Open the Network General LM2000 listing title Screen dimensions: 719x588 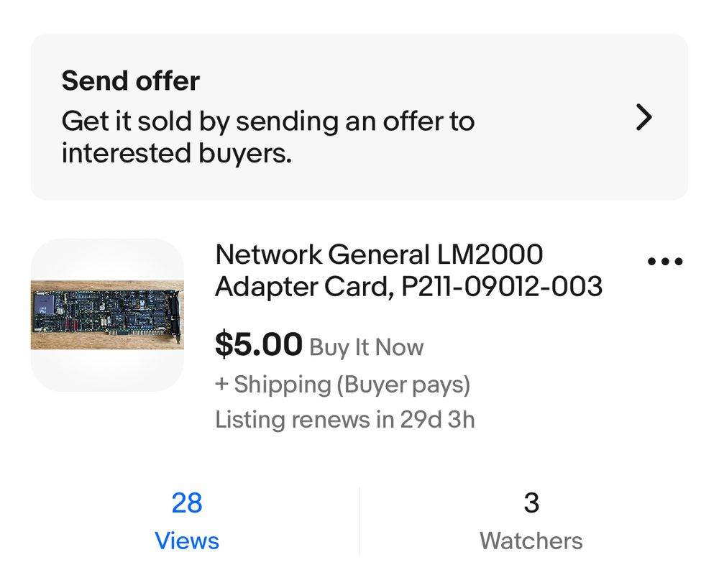click(379, 254)
